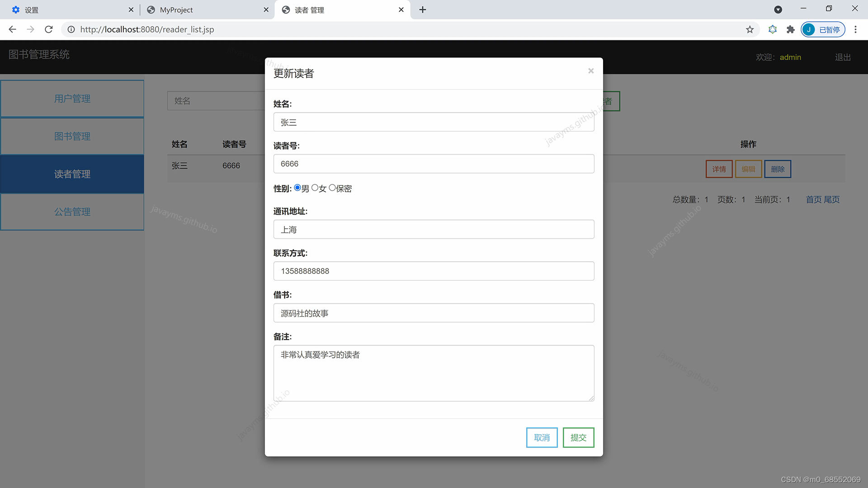
Task: Click the admin username link
Action: (790, 57)
